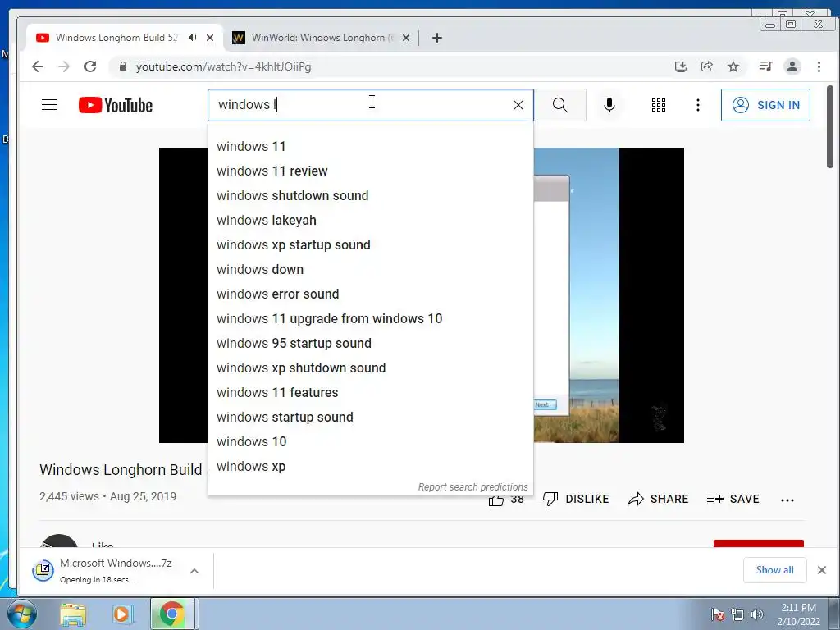Dislike the video
This screenshot has width=840, height=630.
pyautogui.click(x=576, y=499)
